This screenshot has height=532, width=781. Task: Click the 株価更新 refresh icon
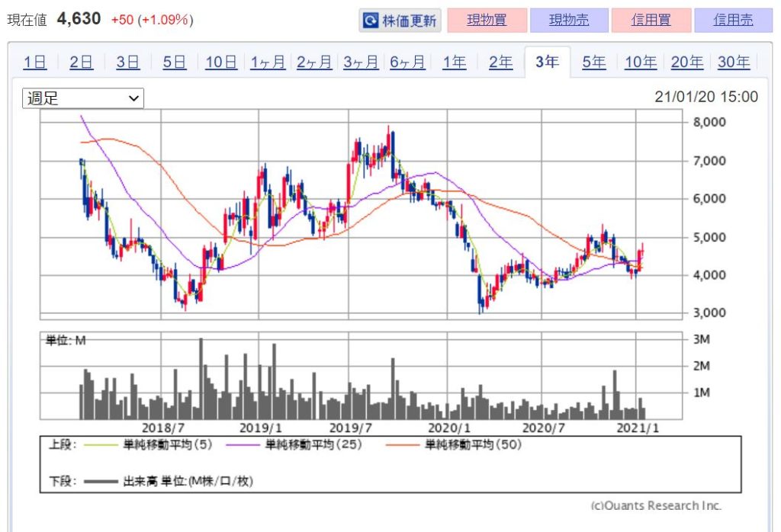click(371, 21)
